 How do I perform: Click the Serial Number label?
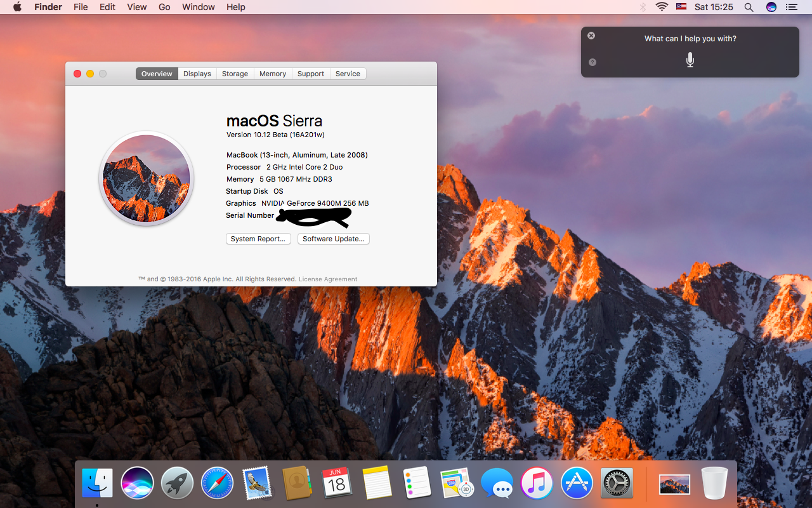(250, 215)
